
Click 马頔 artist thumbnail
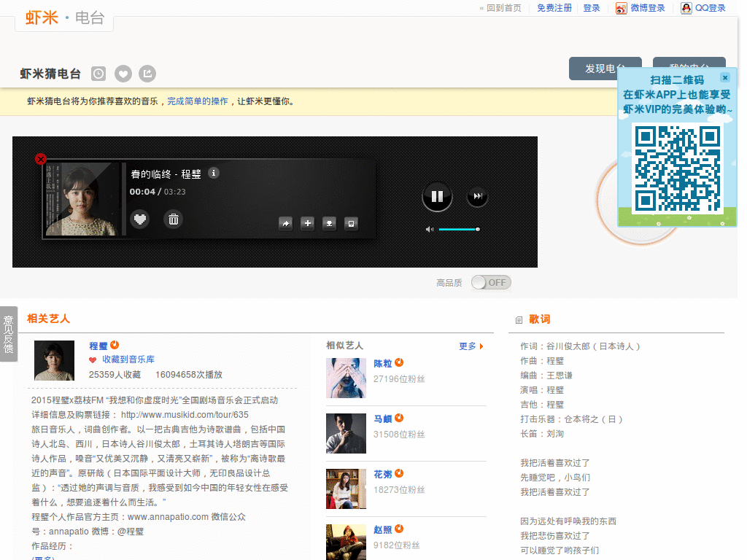[x=346, y=433]
